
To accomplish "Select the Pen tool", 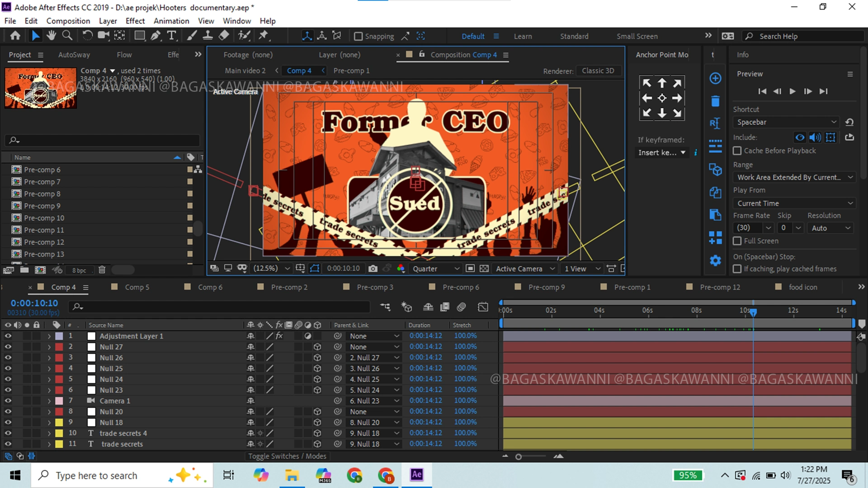I will pyautogui.click(x=156, y=36).
